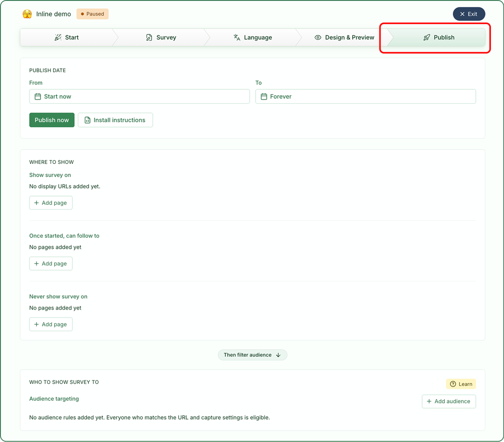
Task: Open the To date field 'Forever'
Action: (x=365, y=97)
